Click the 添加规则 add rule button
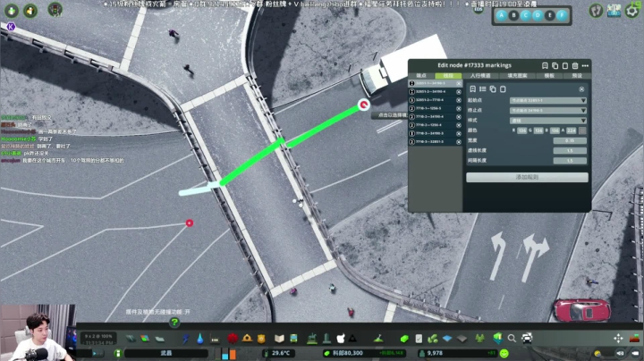This screenshot has height=361, width=644. point(527,177)
